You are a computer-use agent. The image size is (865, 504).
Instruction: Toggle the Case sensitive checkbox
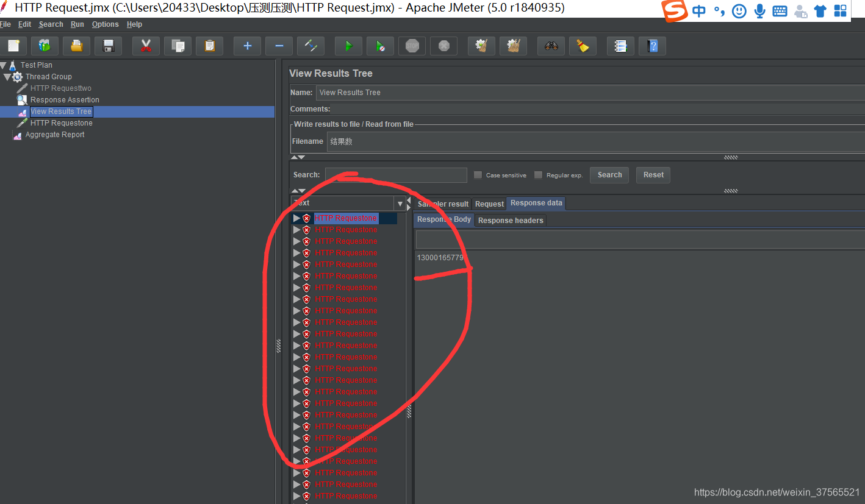pos(478,175)
